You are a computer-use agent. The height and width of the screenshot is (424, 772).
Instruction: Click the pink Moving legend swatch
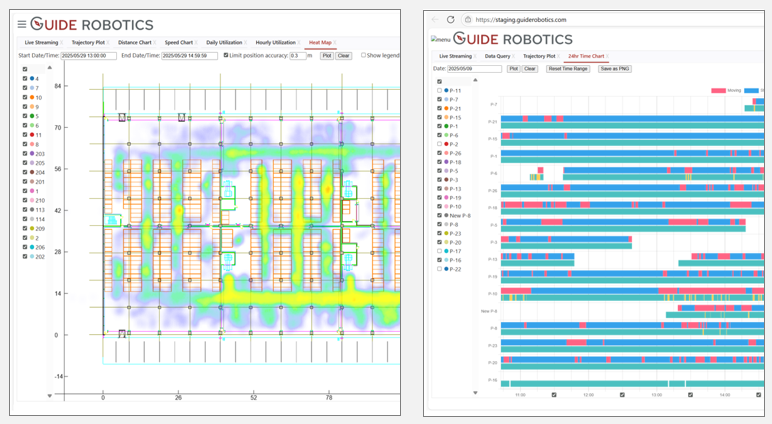[x=717, y=91]
